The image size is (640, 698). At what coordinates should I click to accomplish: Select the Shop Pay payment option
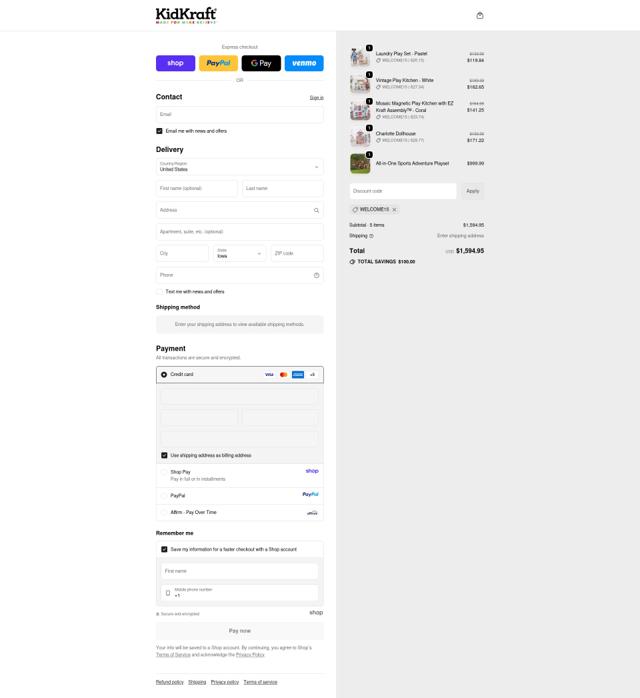click(x=164, y=472)
